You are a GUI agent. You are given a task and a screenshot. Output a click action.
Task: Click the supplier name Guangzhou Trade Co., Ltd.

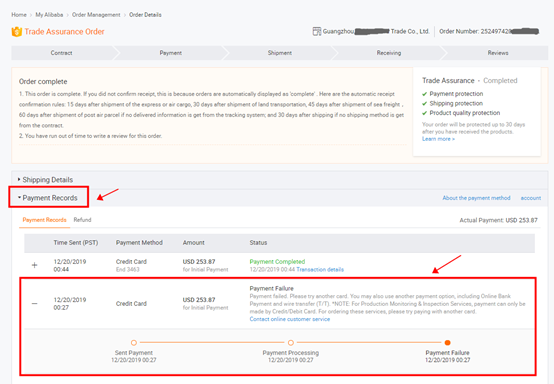click(376, 31)
